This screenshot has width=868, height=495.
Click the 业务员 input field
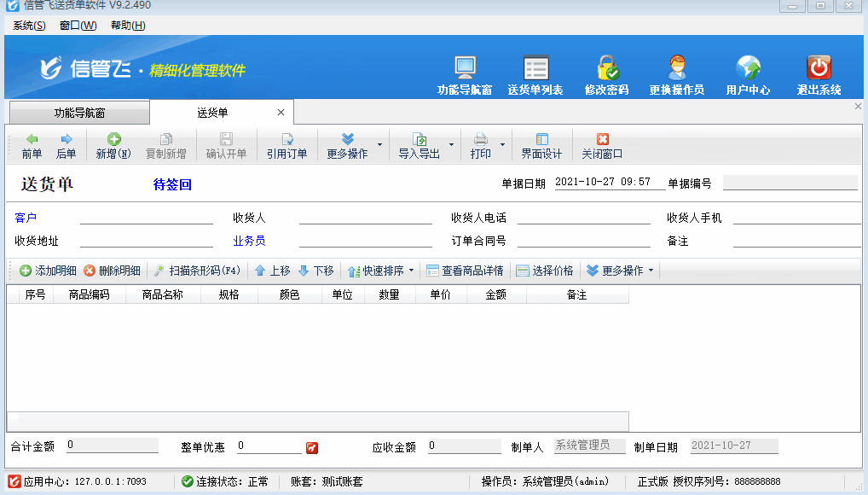365,241
